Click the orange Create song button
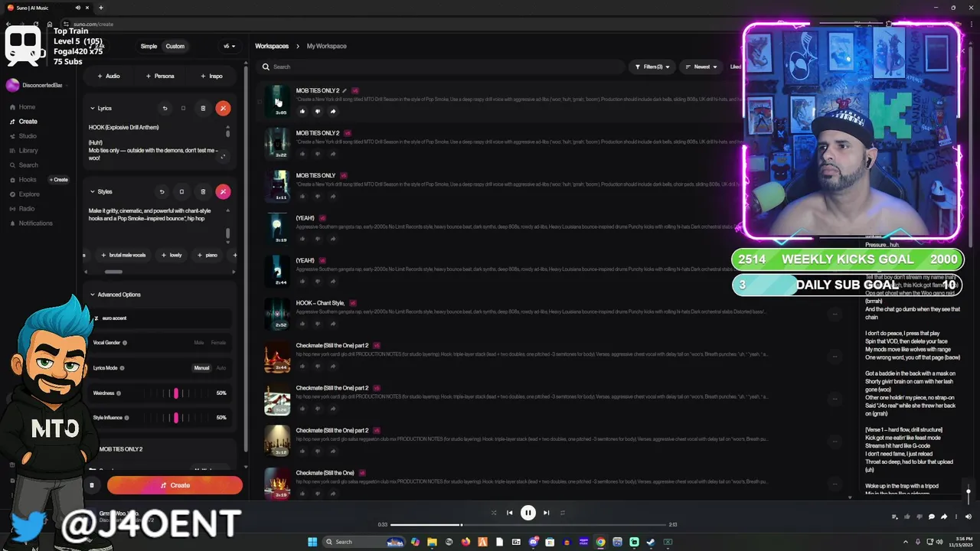This screenshot has width=980, height=551. point(175,485)
